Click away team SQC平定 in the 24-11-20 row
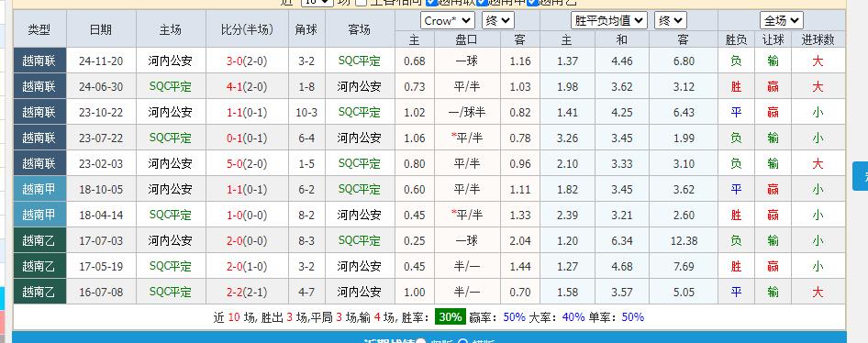 (360, 61)
